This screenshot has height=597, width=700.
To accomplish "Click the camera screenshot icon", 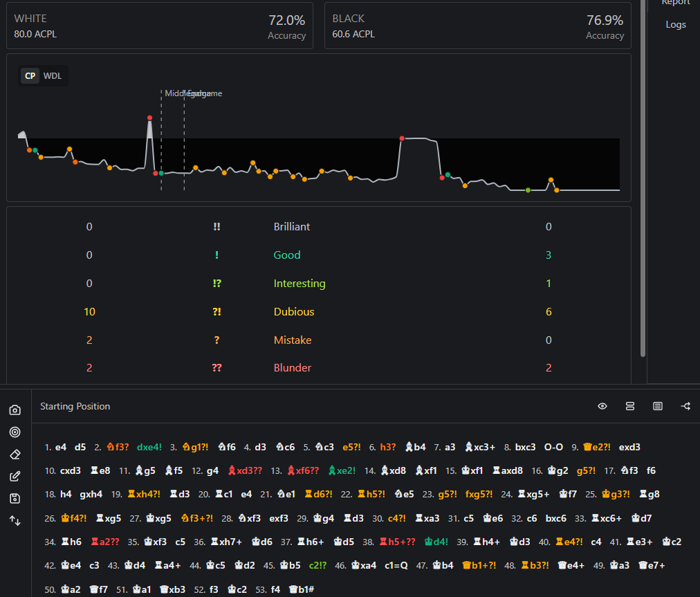I will tap(15, 410).
